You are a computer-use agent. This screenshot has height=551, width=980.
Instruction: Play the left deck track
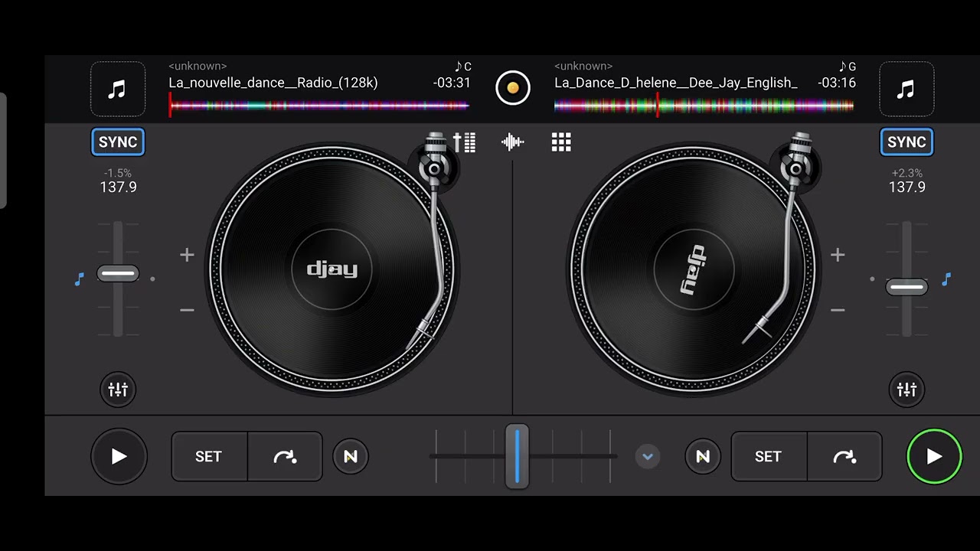[119, 457]
